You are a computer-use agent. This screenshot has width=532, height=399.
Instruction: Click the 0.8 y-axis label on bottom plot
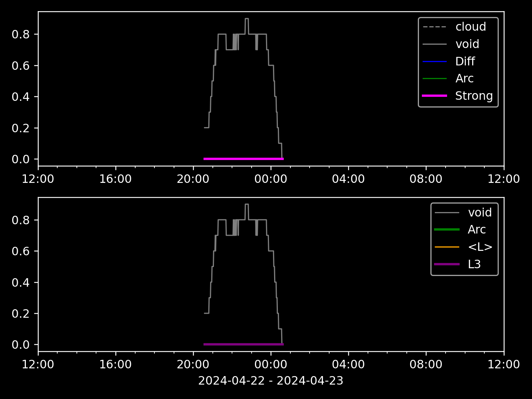coord(20,220)
